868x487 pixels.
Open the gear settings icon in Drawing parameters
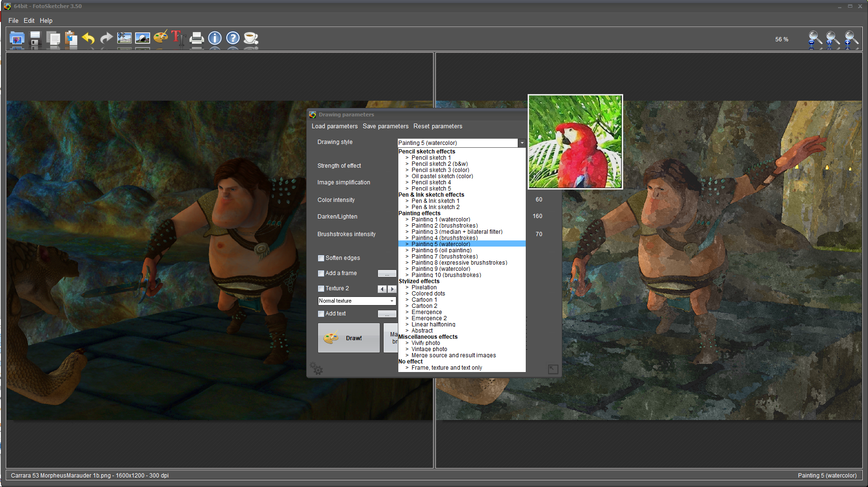(x=317, y=369)
